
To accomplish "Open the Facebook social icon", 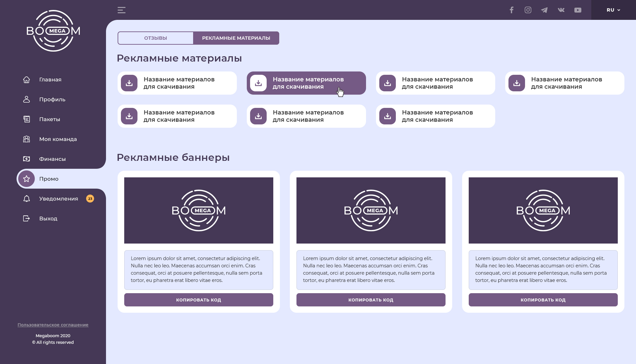I will (511, 10).
